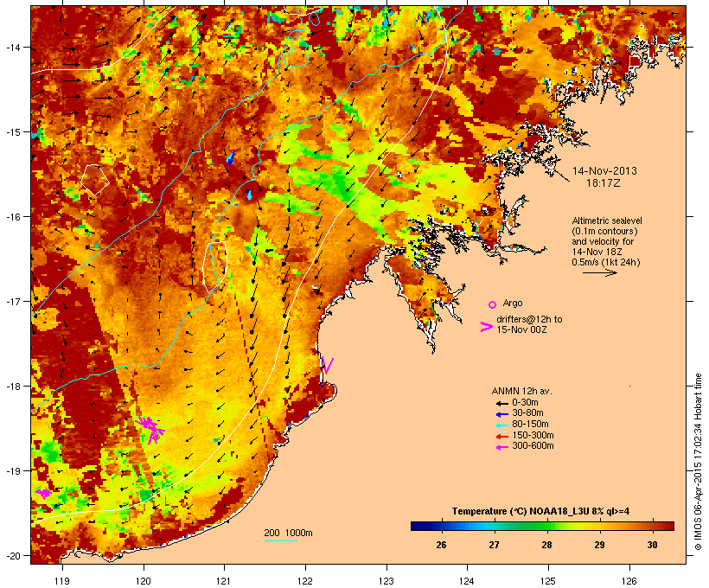Click the '(0.1m contours)' caption line
The height and width of the screenshot is (588, 709).
604,231
